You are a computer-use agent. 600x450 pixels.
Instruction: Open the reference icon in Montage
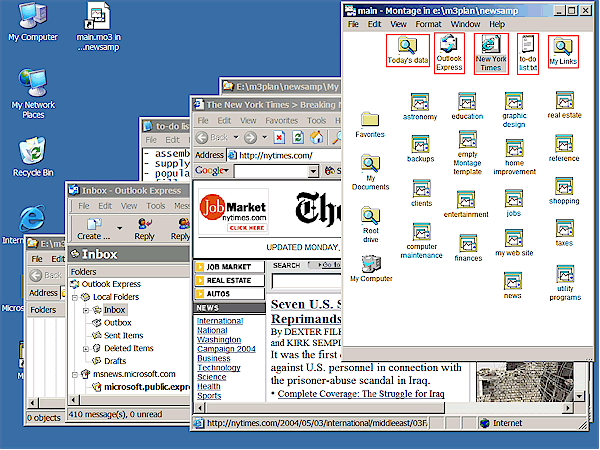(x=564, y=148)
